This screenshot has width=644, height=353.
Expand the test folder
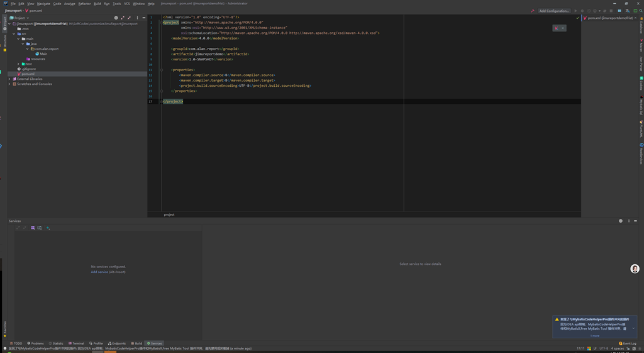18,64
